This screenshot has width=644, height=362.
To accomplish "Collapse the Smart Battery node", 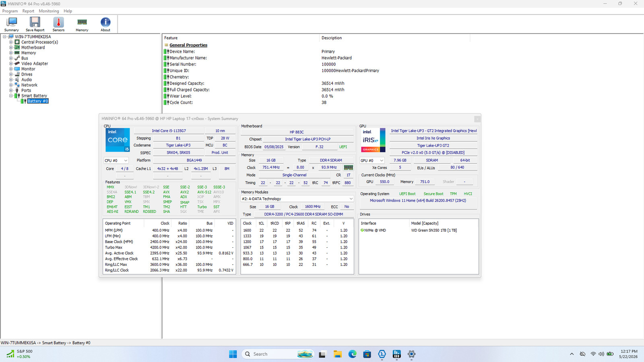I will (11, 96).
